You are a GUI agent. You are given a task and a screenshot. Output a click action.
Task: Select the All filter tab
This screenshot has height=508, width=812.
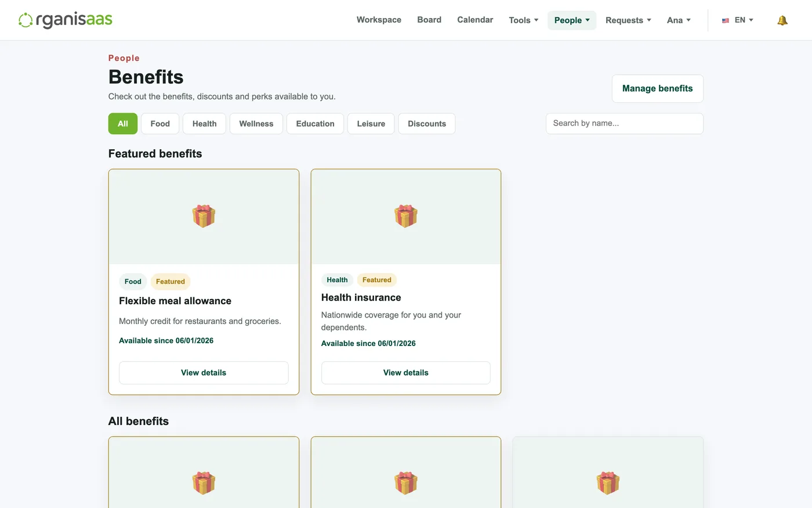coord(123,124)
